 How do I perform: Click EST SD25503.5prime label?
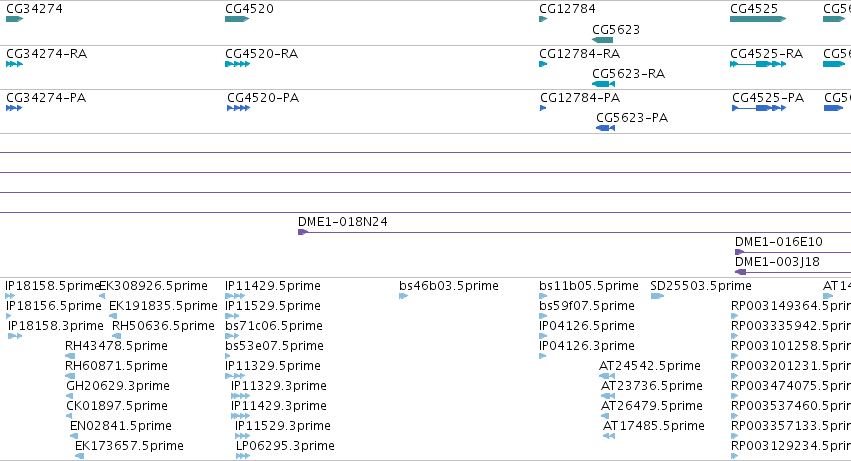point(701,286)
